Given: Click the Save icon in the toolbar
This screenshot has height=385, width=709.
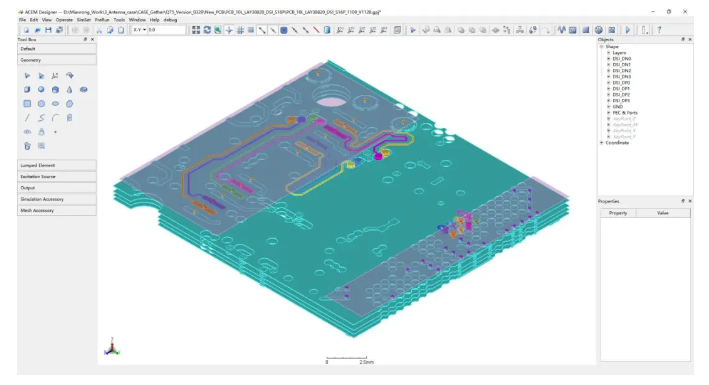Looking at the screenshot, I should [48, 30].
